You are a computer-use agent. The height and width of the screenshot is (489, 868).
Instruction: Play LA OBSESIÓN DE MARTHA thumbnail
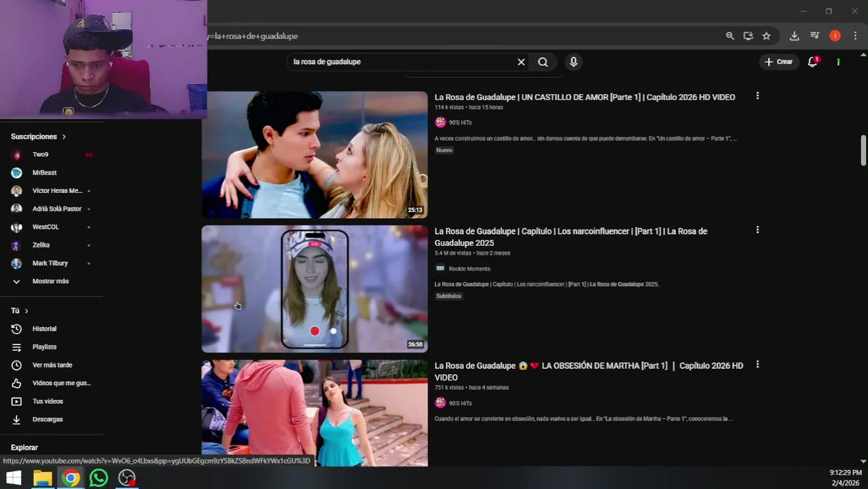pos(314,413)
